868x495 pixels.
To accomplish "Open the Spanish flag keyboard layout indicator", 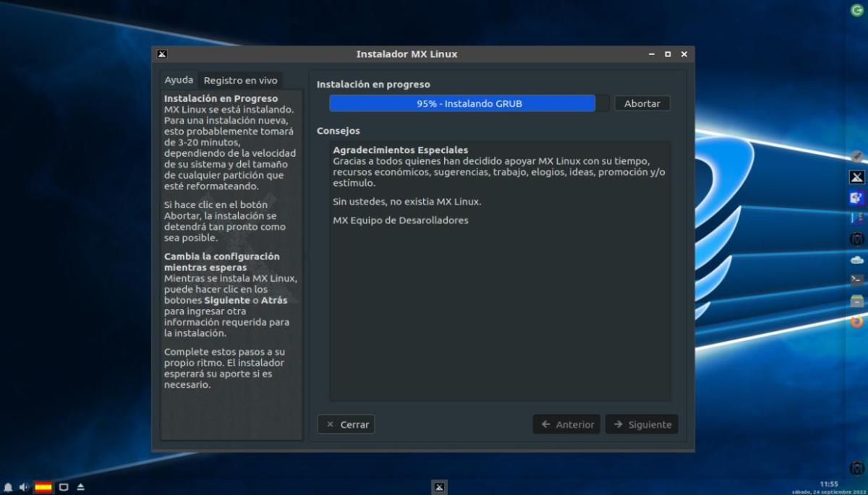I will 43,487.
